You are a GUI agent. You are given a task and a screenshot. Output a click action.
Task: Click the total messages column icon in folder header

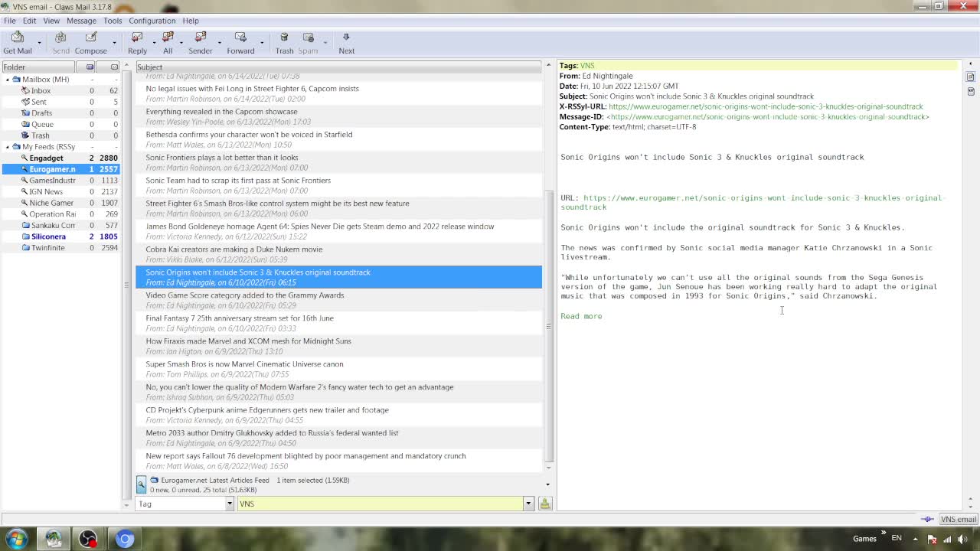114,67
